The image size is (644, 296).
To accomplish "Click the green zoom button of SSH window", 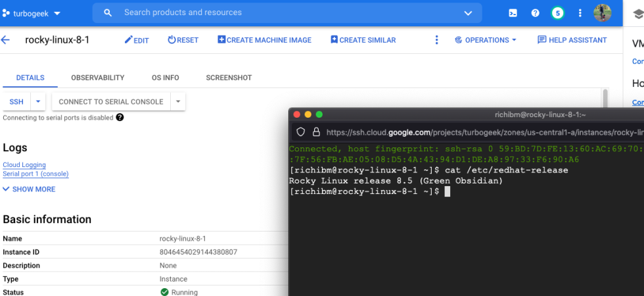I will coord(319,114).
